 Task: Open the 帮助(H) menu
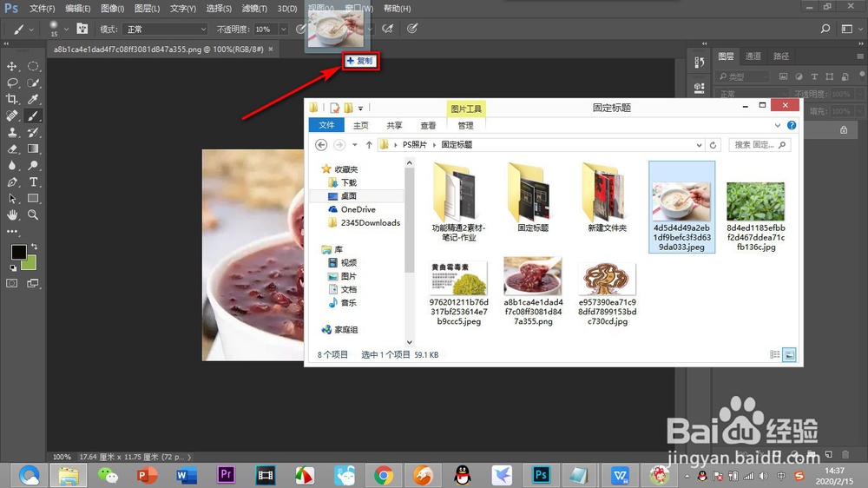pos(398,9)
